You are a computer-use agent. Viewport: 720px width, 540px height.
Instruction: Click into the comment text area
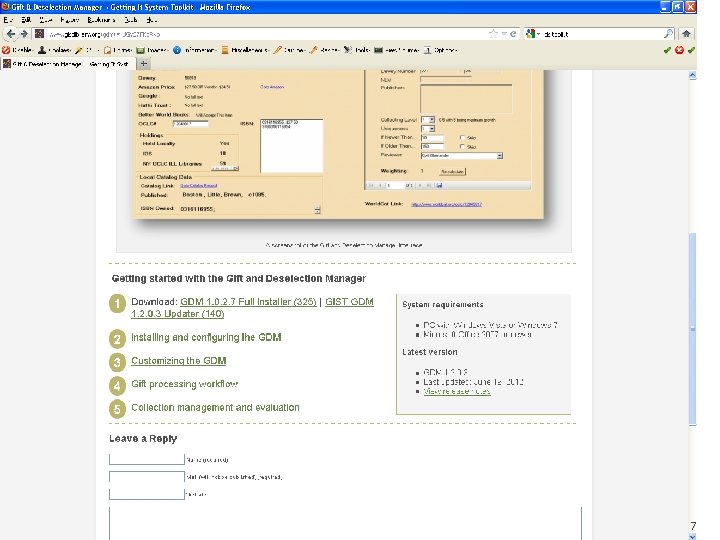tap(345, 523)
